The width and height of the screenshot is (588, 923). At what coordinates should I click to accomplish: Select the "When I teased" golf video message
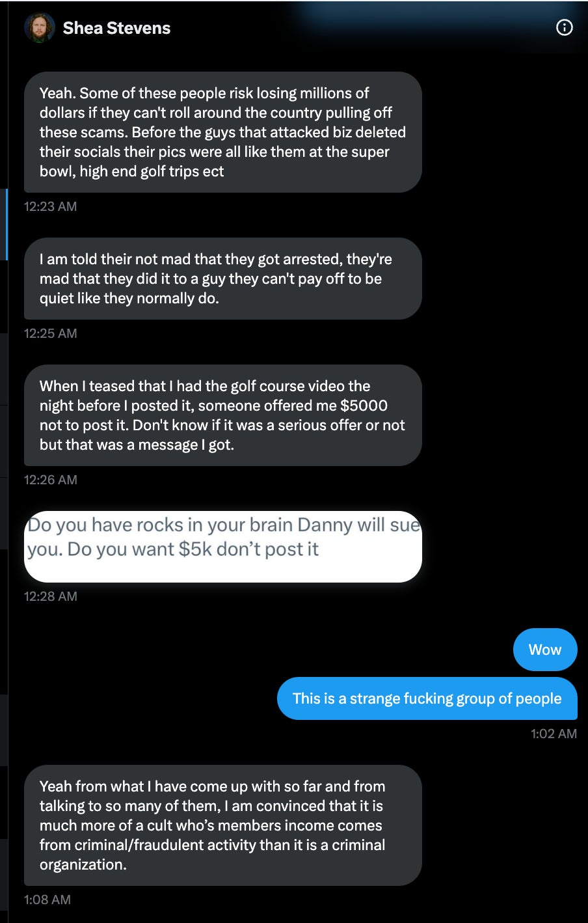(x=223, y=415)
